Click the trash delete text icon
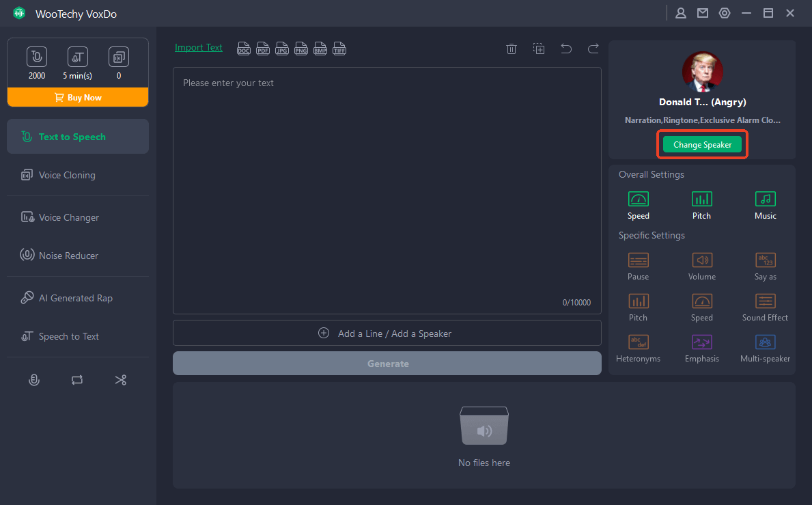The width and height of the screenshot is (812, 505). 511,49
